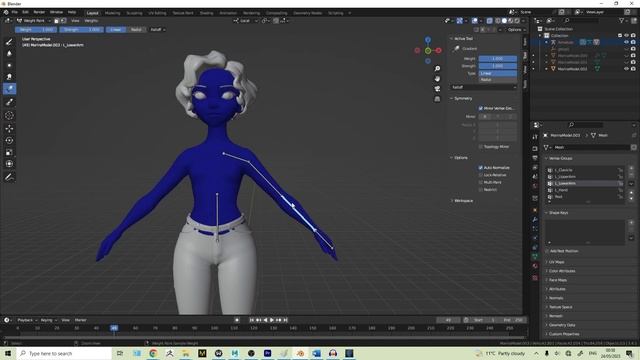
Task: Switch perspective/orthographic grid icon in viewport
Action: pyautogui.click(x=437, y=99)
